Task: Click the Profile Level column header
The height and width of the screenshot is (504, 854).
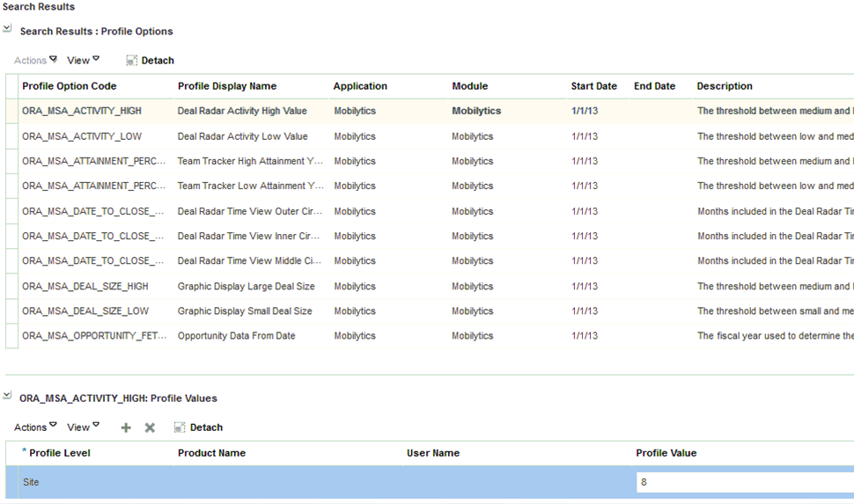Action: tap(59, 453)
